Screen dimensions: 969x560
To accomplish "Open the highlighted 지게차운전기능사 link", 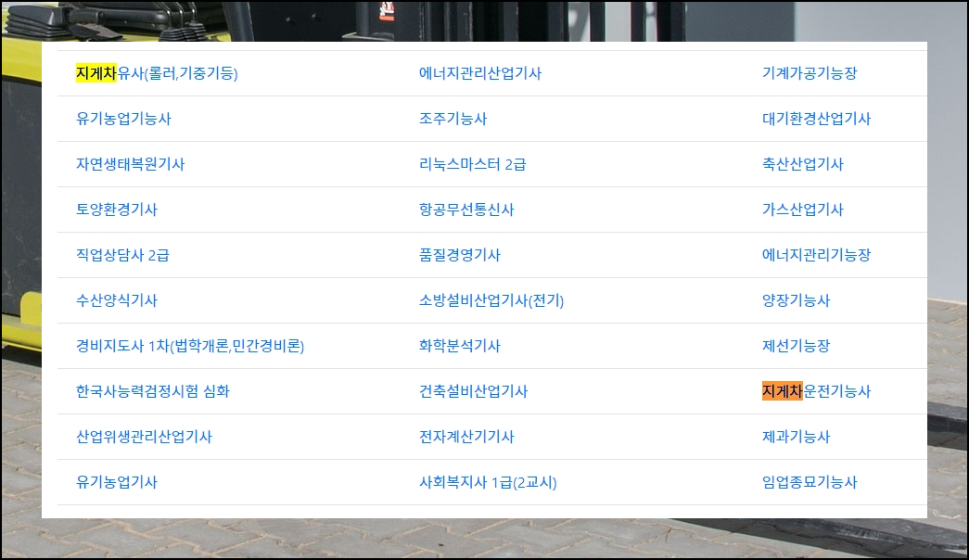I will click(x=816, y=391).
